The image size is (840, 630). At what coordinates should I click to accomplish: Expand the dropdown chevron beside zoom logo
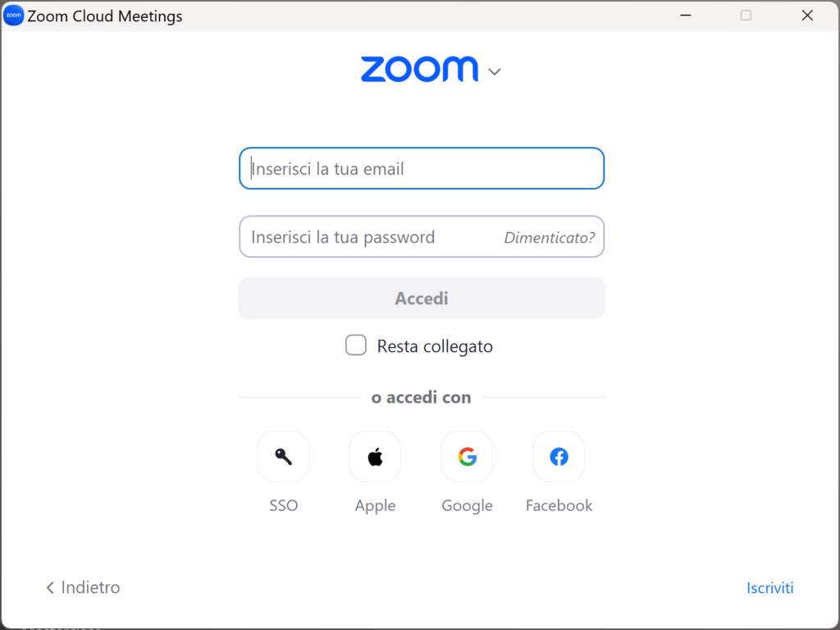[x=495, y=72]
